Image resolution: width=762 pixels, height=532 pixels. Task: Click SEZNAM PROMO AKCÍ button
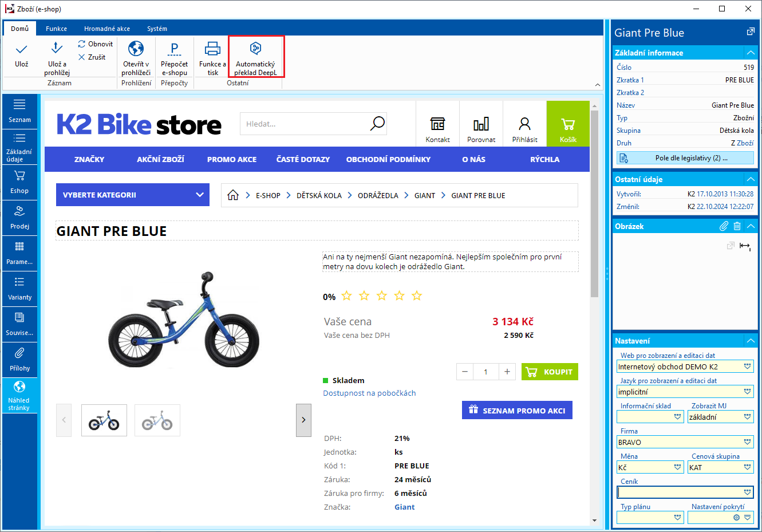pos(517,410)
